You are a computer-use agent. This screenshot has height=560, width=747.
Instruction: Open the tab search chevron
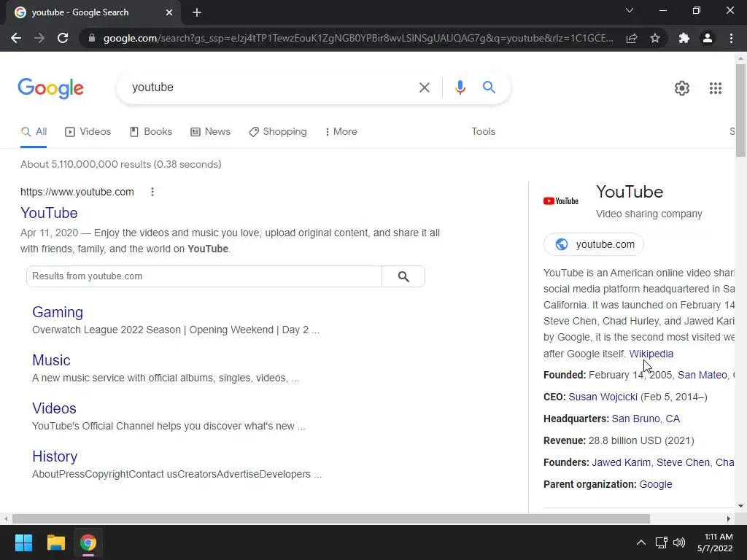[630, 10]
